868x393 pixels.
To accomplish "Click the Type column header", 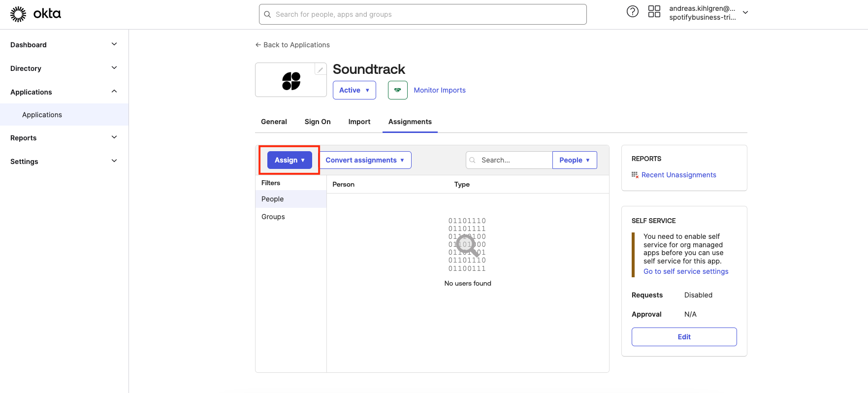I will [462, 184].
